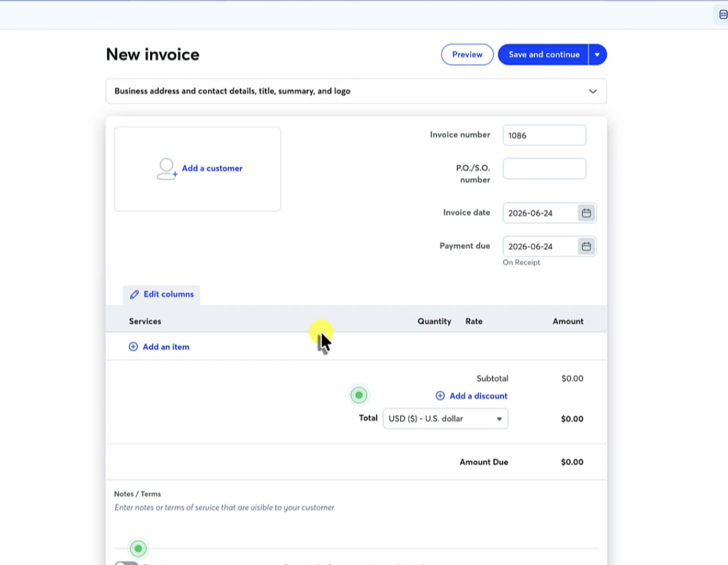This screenshot has width=728, height=565.
Task: Click the Rate column header
Action: 474,321
